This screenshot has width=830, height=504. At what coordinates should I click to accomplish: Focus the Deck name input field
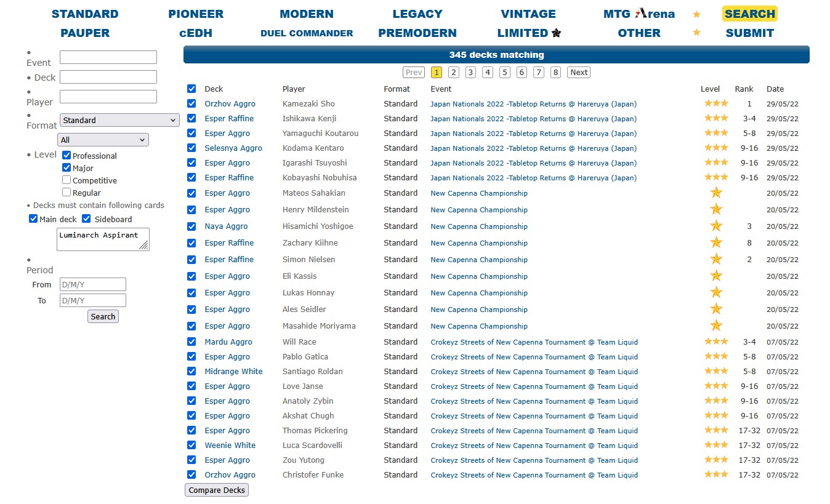108,77
